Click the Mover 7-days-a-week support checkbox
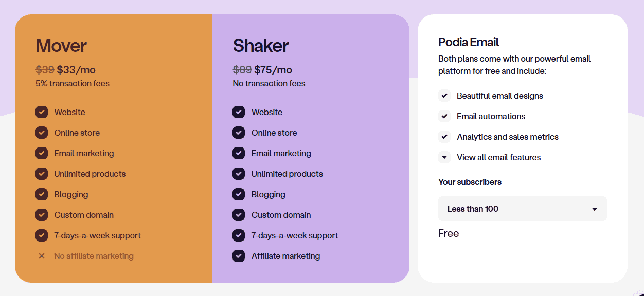Viewport: 644px width, 296px height. [x=42, y=235]
